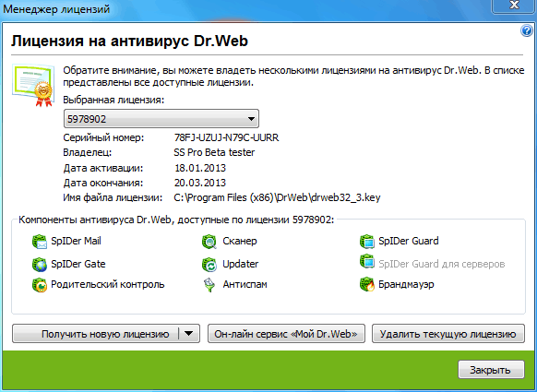This screenshot has height=392, width=537.
Task: Click the SpIDer Mail label
Action: [x=76, y=241]
